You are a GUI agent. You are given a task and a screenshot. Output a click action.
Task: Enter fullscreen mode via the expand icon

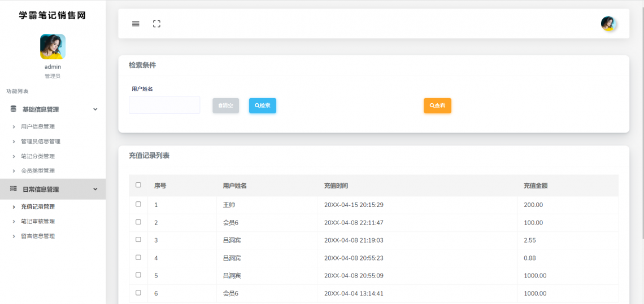pyautogui.click(x=156, y=24)
